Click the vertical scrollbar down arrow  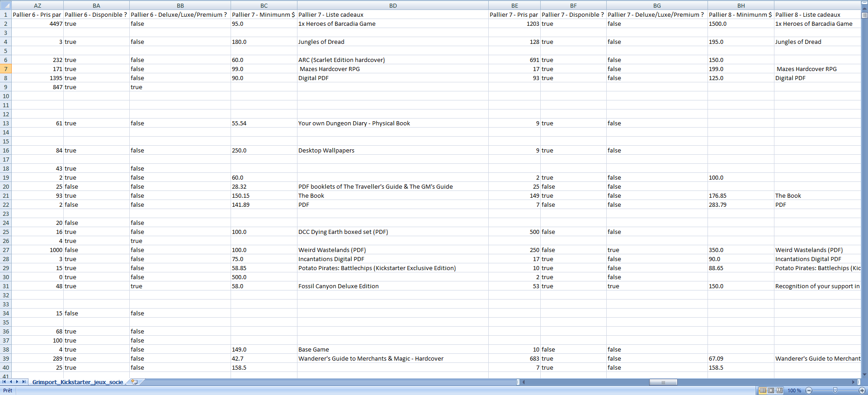click(864, 375)
